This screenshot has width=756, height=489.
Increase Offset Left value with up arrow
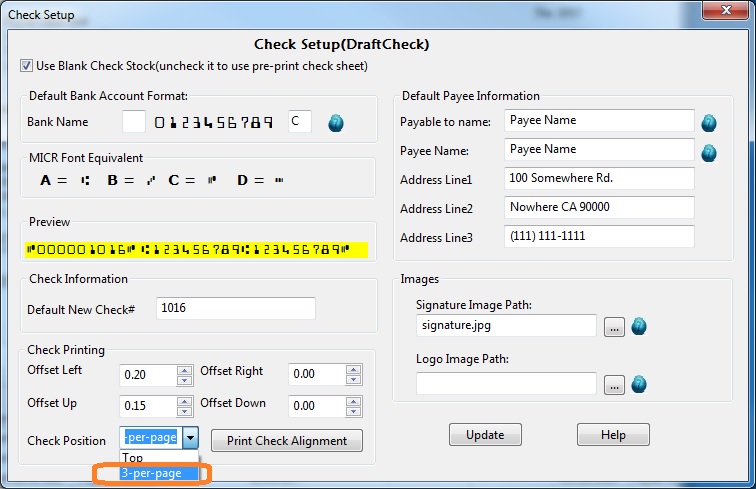pyautogui.click(x=183, y=369)
